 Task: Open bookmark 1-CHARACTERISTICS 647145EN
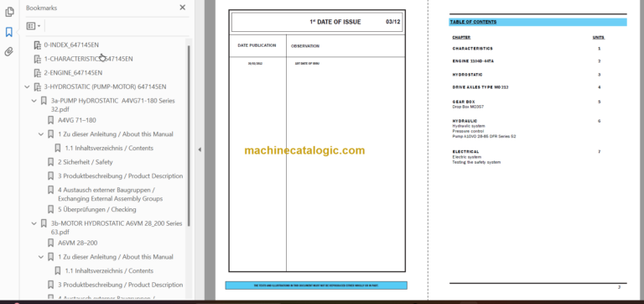point(88,59)
